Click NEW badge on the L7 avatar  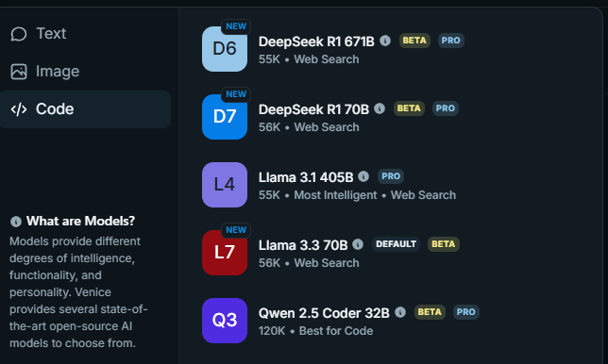(236, 230)
